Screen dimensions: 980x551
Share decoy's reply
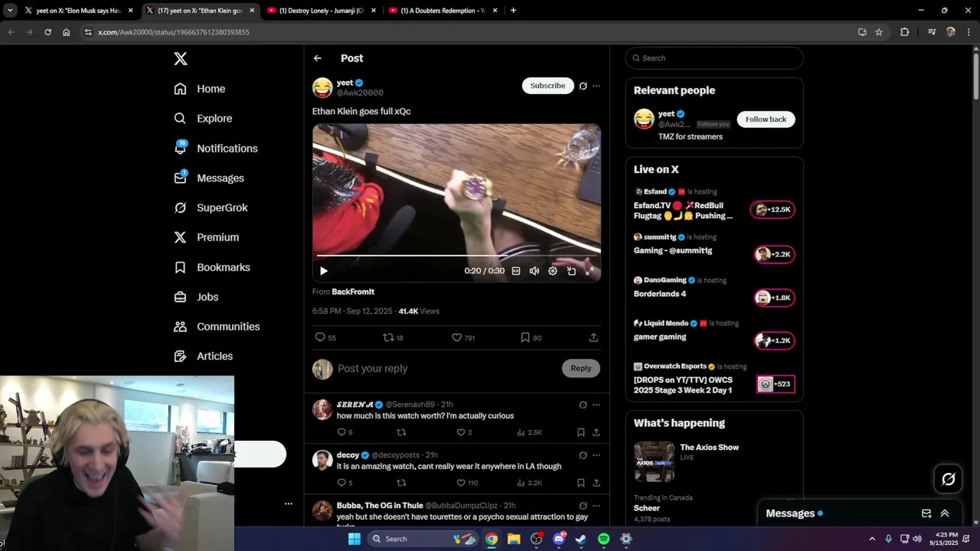coord(596,483)
